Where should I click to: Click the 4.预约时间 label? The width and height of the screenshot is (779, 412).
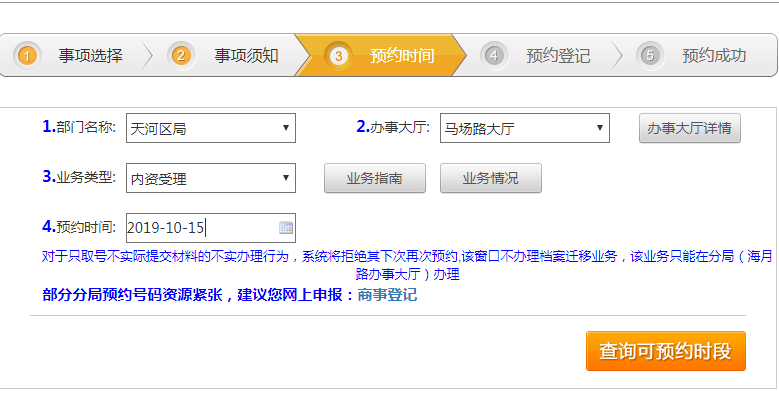click(79, 227)
